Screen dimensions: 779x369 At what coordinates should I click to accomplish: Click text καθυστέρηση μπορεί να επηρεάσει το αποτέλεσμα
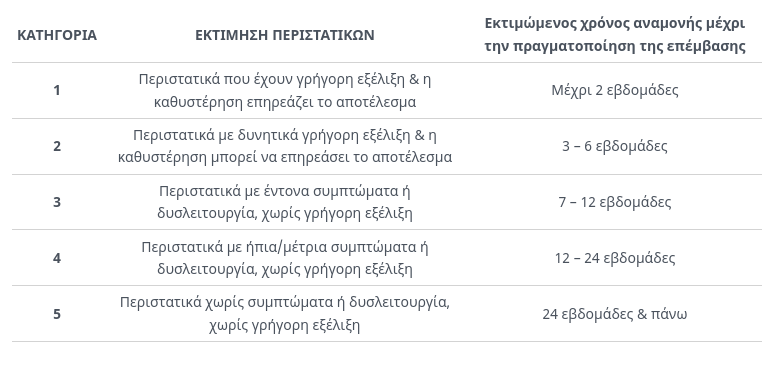pyautogui.click(x=285, y=157)
